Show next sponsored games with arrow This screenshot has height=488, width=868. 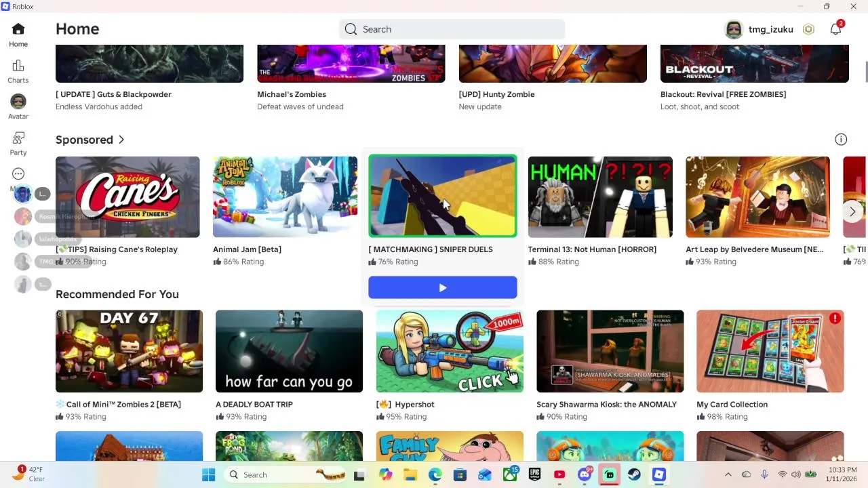852,211
